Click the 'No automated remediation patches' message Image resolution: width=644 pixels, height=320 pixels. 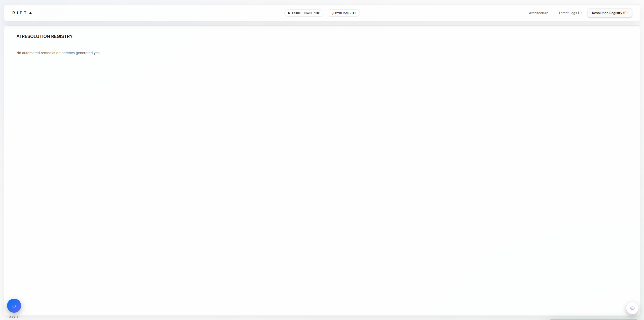click(58, 53)
